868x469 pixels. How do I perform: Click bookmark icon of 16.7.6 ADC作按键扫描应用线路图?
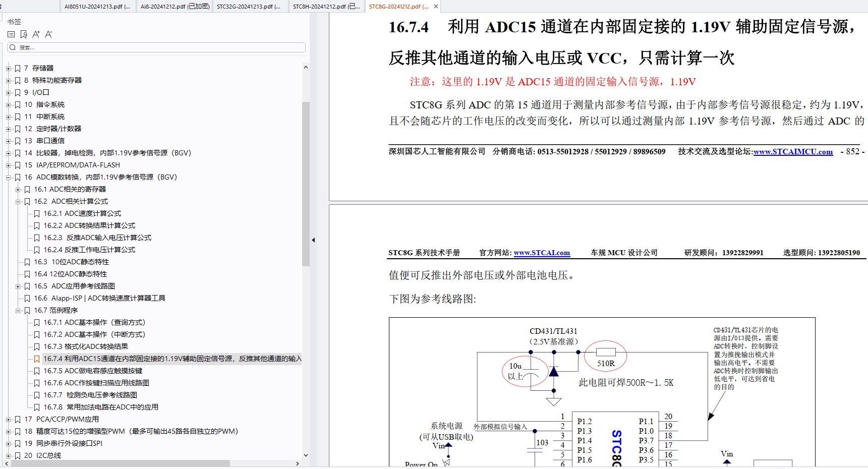click(x=37, y=383)
